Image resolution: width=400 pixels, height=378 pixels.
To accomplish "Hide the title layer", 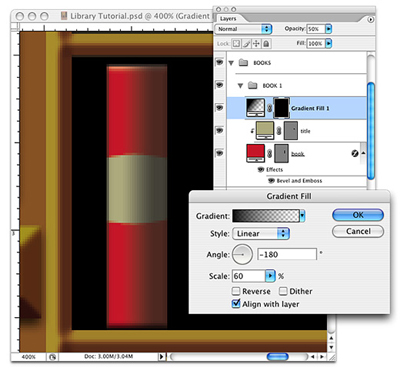I will pyautogui.click(x=219, y=130).
